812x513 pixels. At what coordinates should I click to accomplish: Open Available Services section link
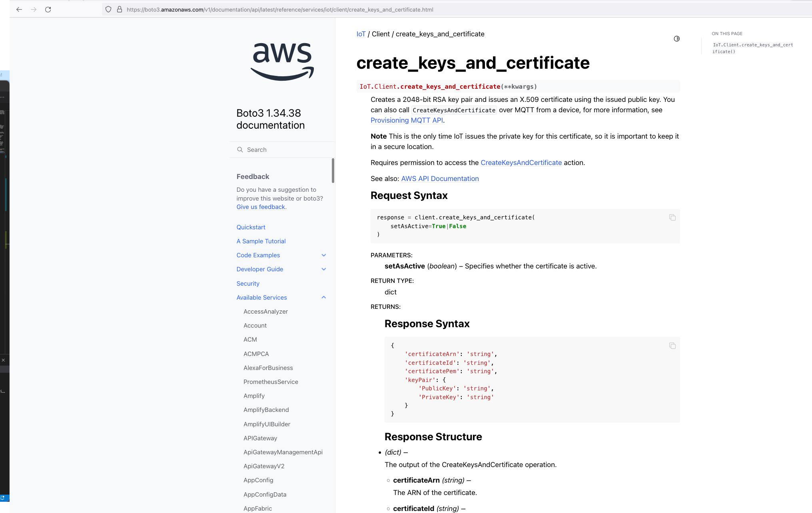(261, 298)
